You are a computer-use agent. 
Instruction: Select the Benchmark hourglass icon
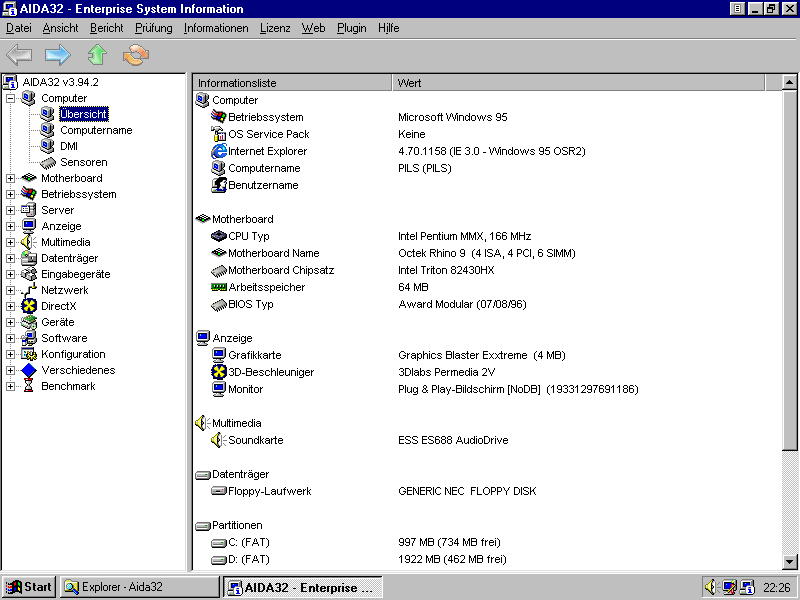[x=29, y=386]
